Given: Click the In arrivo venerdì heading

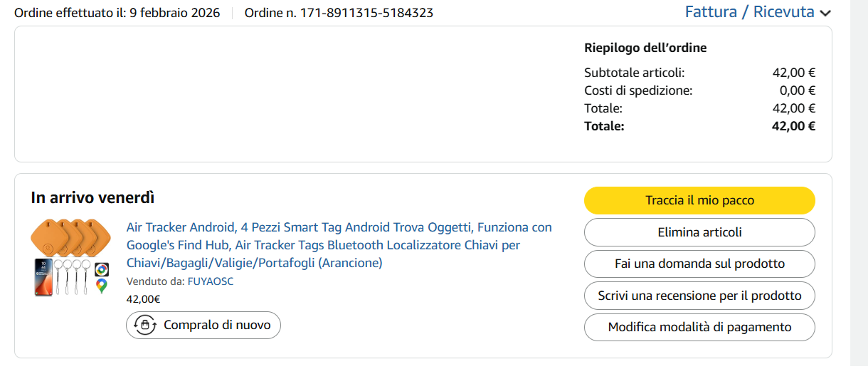Looking at the screenshot, I should [92, 198].
